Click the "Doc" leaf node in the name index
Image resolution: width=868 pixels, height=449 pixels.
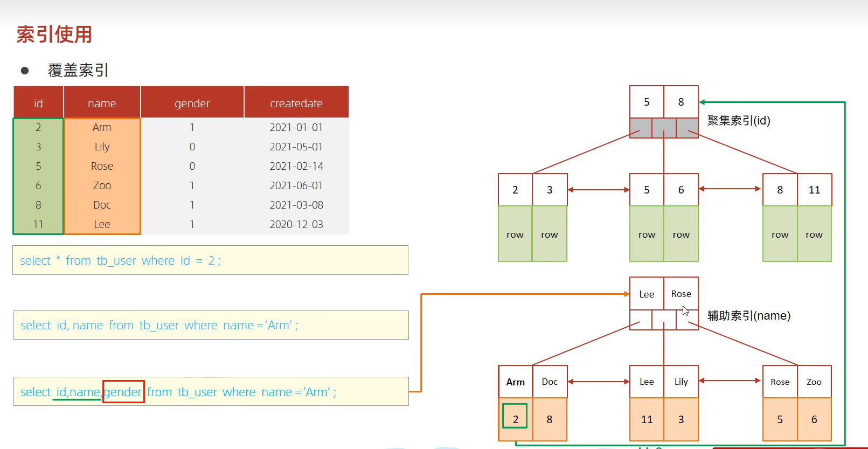[x=549, y=382]
